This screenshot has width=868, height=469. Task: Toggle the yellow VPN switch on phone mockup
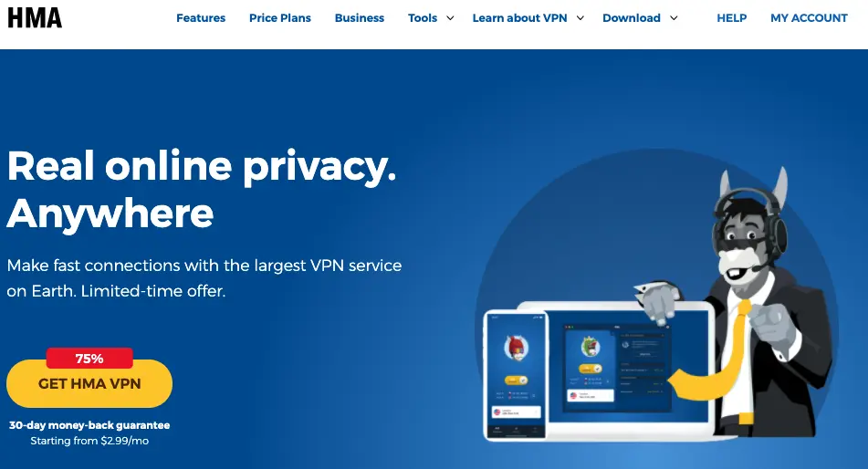point(516,380)
